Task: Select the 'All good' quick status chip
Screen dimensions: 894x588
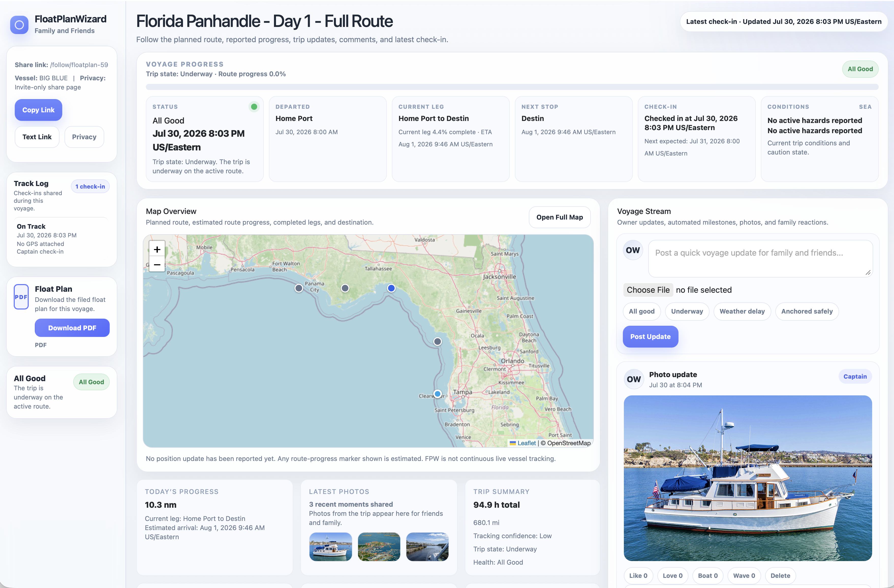Action: tap(642, 312)
